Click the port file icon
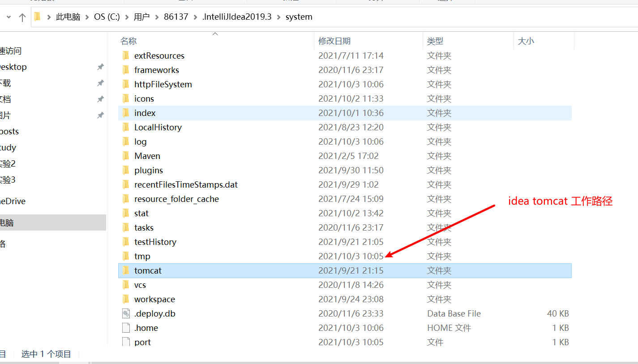This screenshot has width=638, height=364. coord(126,342)
